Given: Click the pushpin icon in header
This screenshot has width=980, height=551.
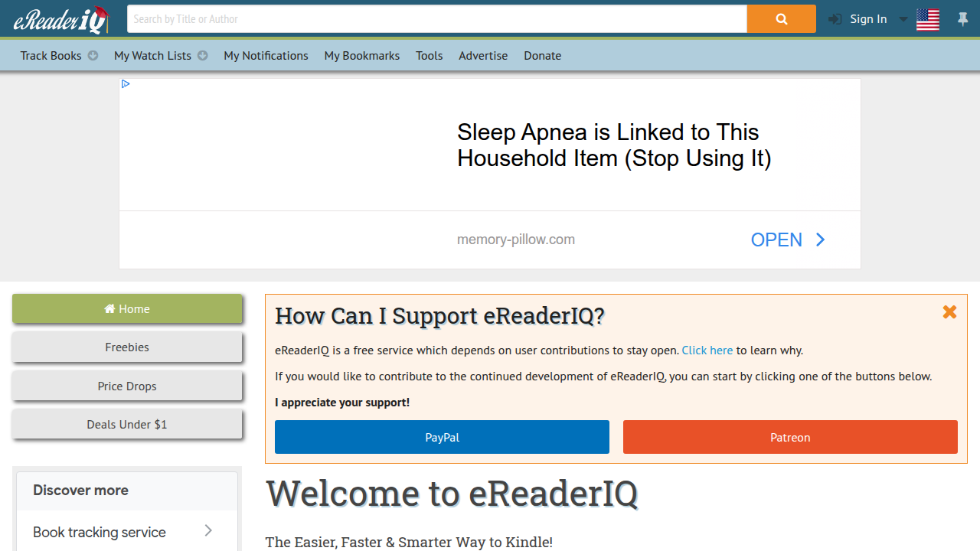Looking at the screenshot, I should click(x=963, y=19).
